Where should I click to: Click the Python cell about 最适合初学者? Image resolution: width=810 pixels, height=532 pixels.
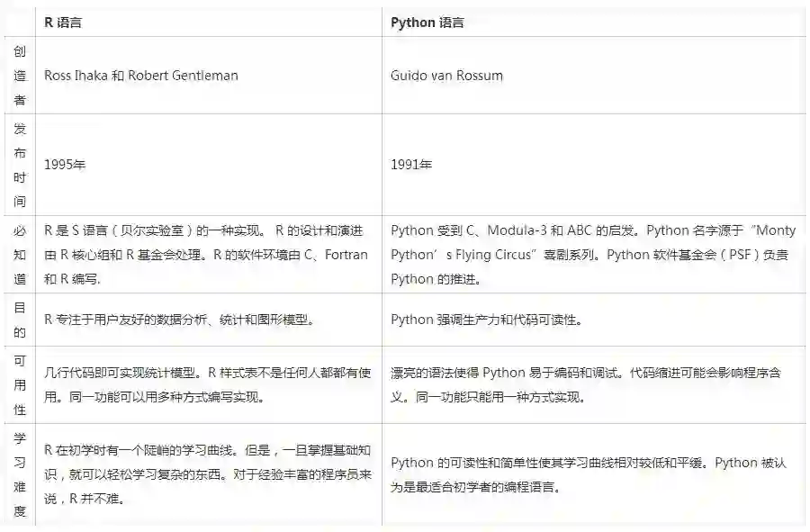pos(589,475)
